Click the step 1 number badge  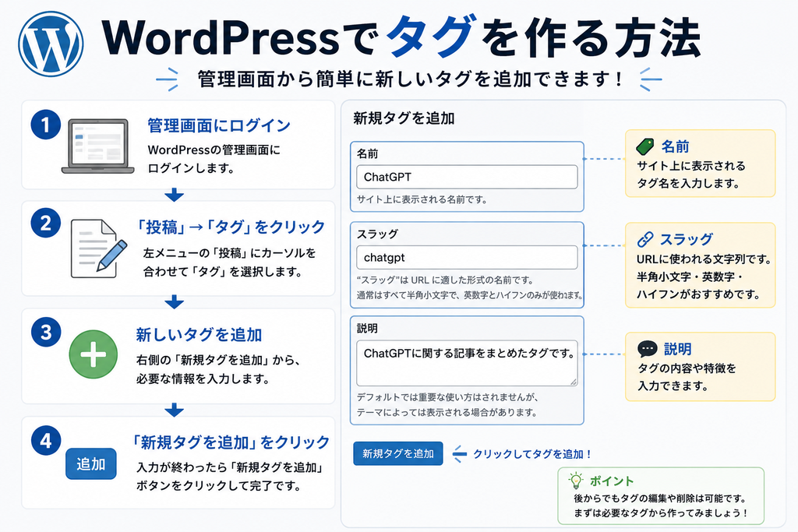(46, 125)
